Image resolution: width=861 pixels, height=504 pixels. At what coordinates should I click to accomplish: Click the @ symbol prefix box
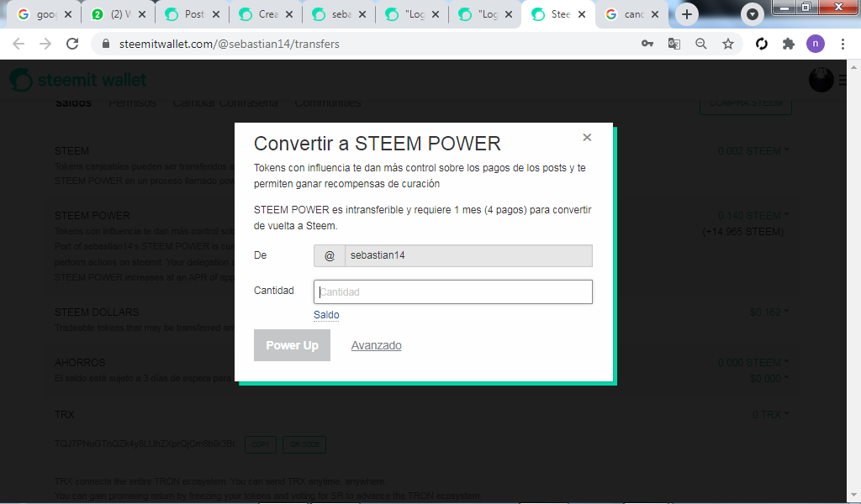(330, 255)
